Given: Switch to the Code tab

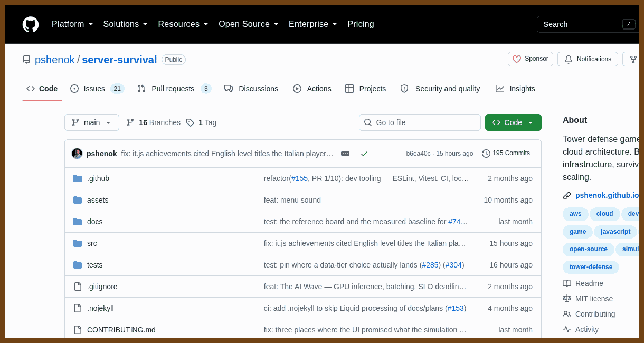Looking at the screenshot, I should tap(42, 89).
